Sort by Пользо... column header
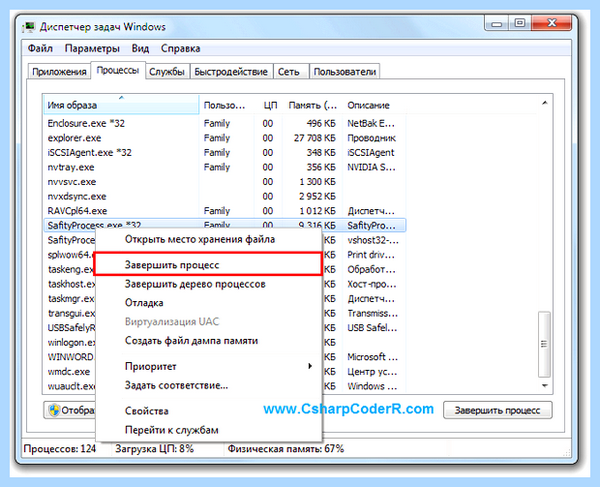This screenshot has width=600, height=487. [x=227, y=105]
